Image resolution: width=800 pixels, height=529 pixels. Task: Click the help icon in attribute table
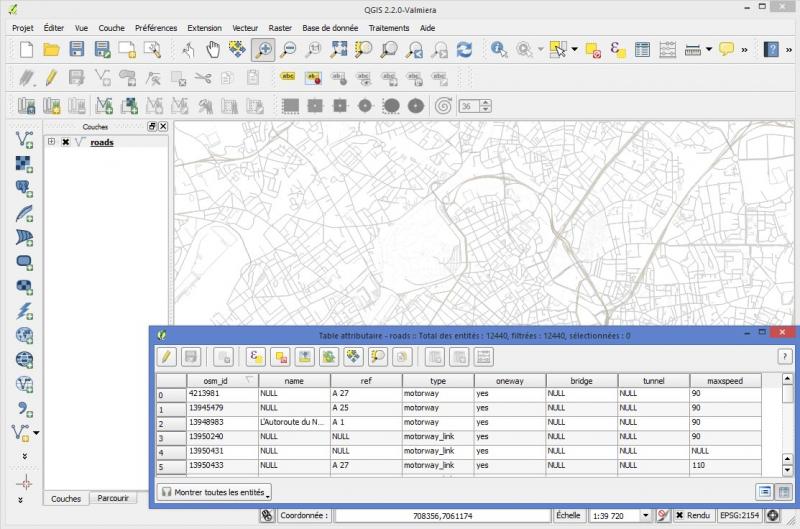coord(785,356)
